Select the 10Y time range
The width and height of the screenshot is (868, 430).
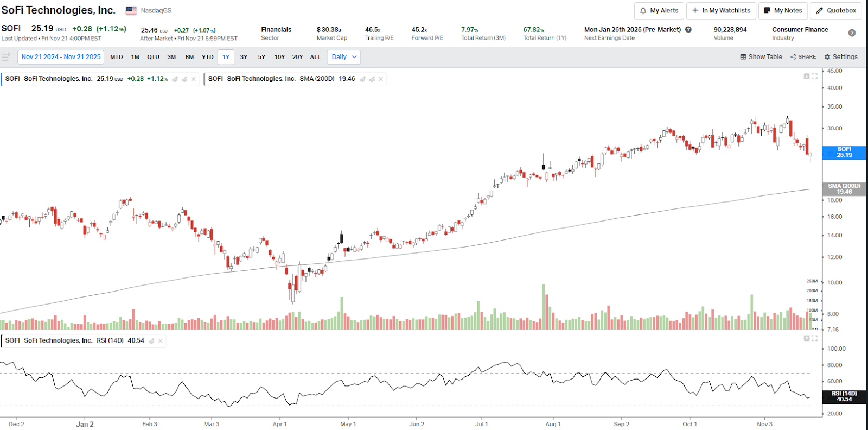(280, 57)
